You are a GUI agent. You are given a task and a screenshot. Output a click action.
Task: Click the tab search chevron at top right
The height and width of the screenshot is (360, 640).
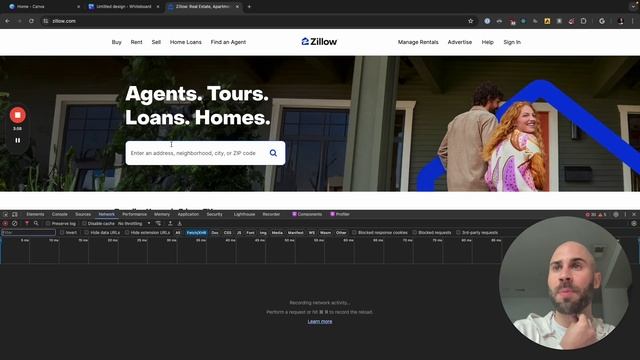(x=633, y=7)
